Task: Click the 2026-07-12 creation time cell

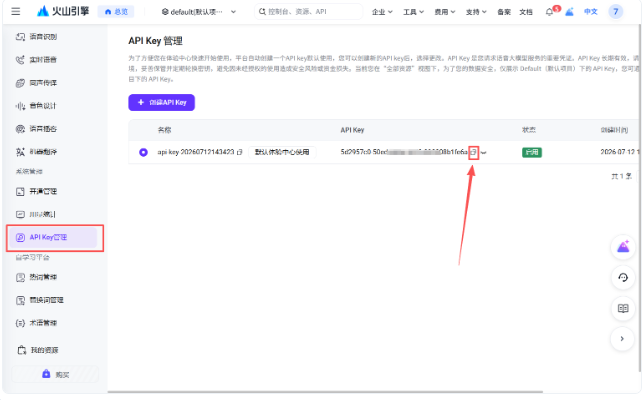Action: coord(619,152)
